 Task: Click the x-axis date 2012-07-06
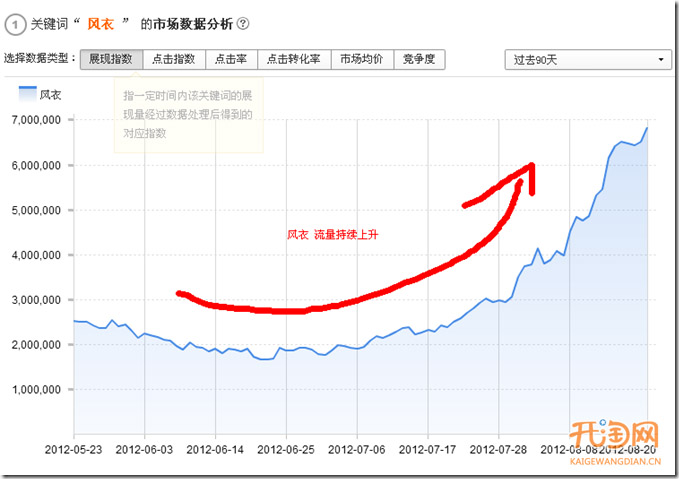point(357,450)
